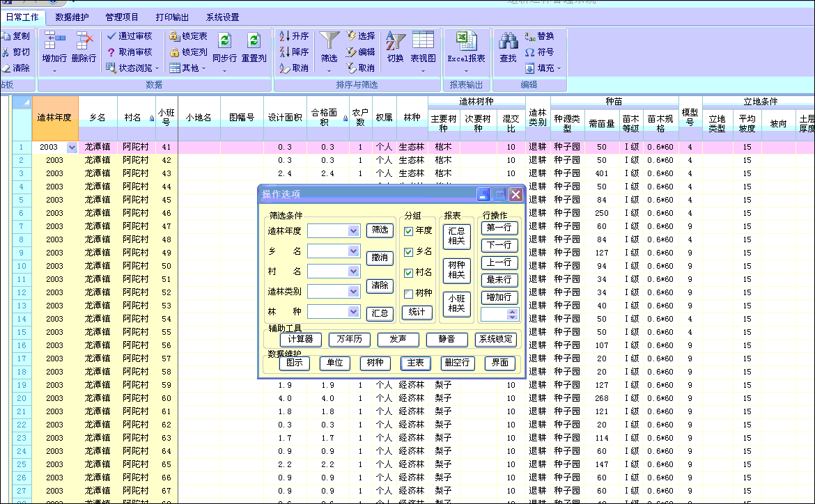
Task: Click the 编辑 filter icon in ribbon
Action: tap(351, 52)
